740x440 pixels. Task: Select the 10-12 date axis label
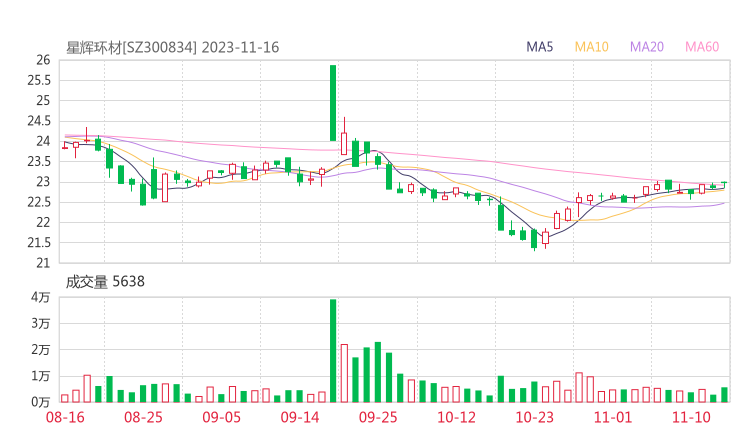[x=456, y=417]
